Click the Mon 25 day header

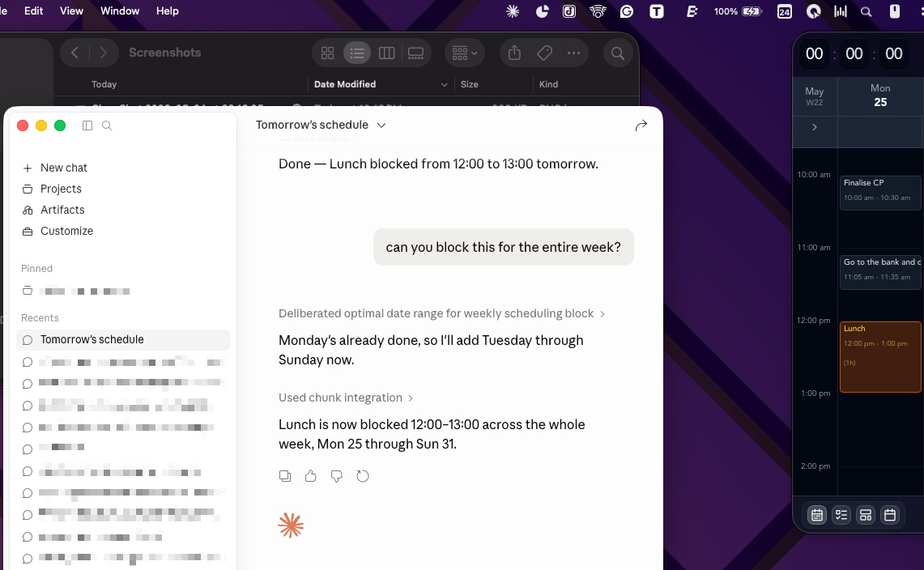(880, 95)
